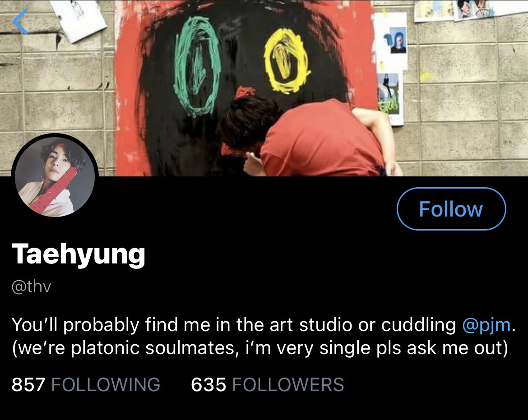The image size is (528, 420).
Task: Tap the blue-haired portrait pinned on wall
Action: tap(398, 40)
